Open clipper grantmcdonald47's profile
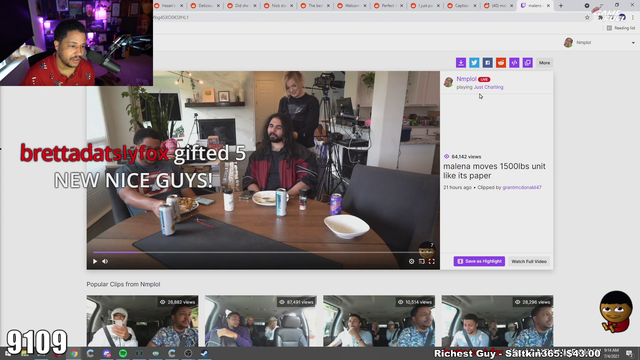Image resolution: width=640 pixels, height=360 pixels. [522, 187]
